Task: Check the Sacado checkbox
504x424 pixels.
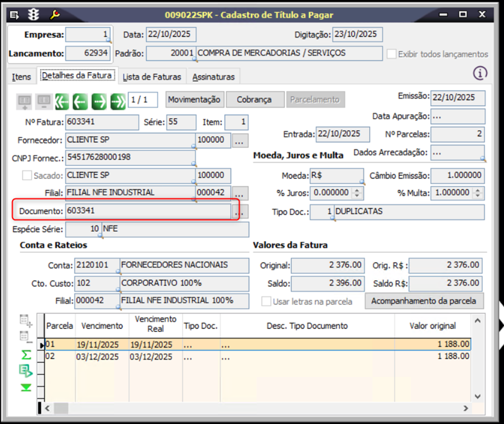Action: point(27,175)
